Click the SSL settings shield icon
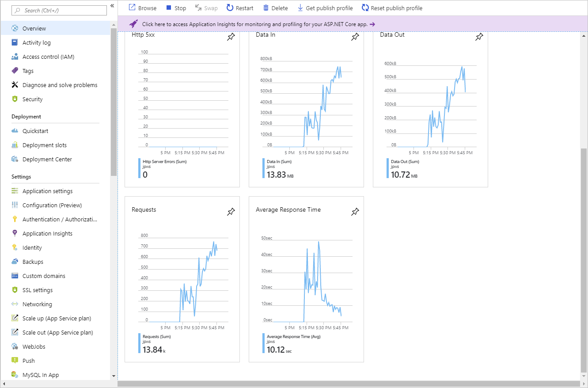The image size is (588, 388). (15, 290)
